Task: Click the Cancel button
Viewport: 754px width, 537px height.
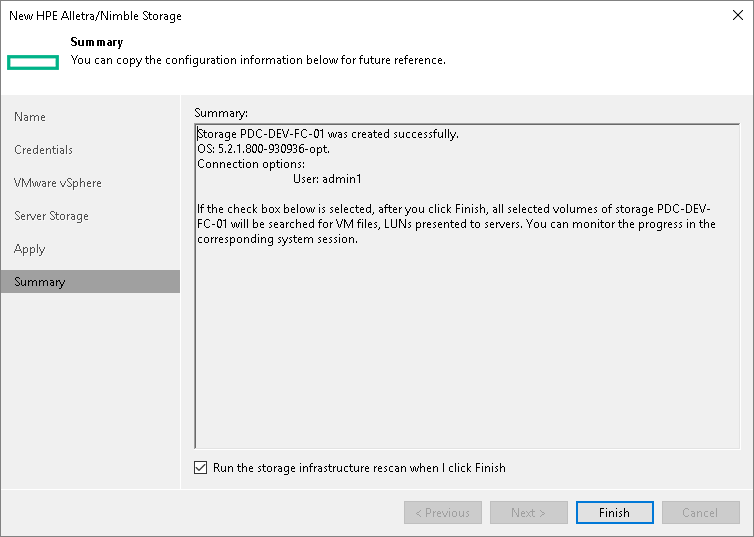Action: (x=700, y=512)
